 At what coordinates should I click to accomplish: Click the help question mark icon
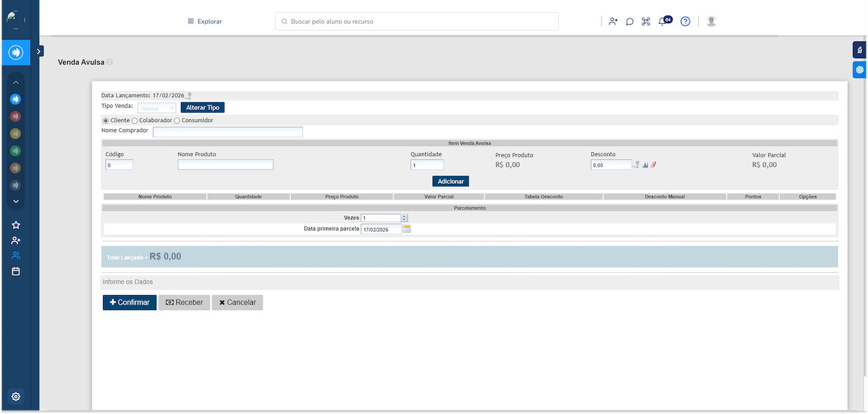(x=685, y=22)
